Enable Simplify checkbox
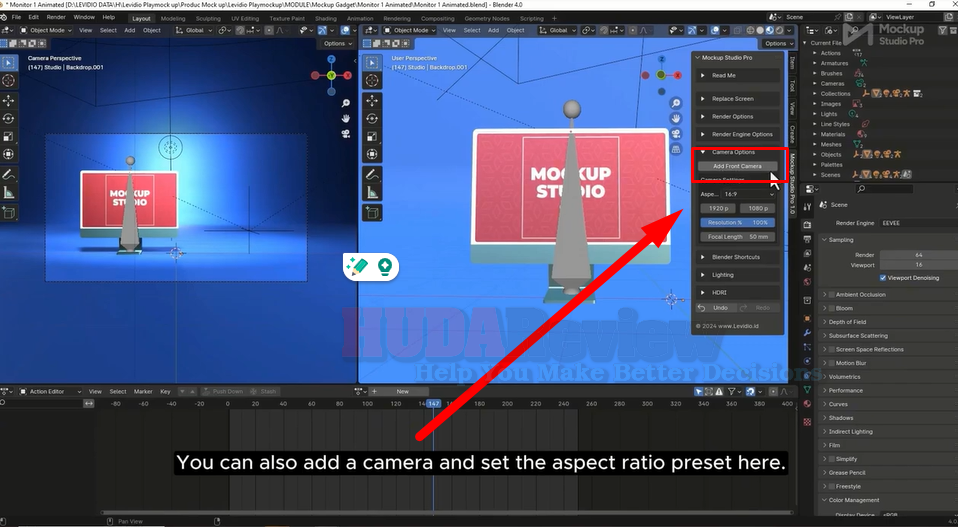Image resolution: width=958 pixels, height=527 pixels. (832, 459)
